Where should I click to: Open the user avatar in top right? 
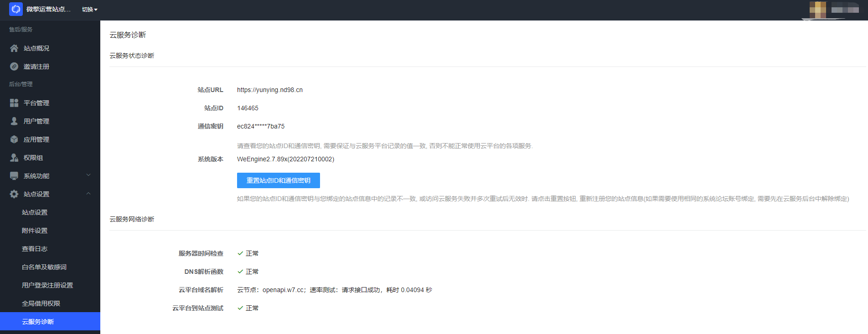(818, 10)
